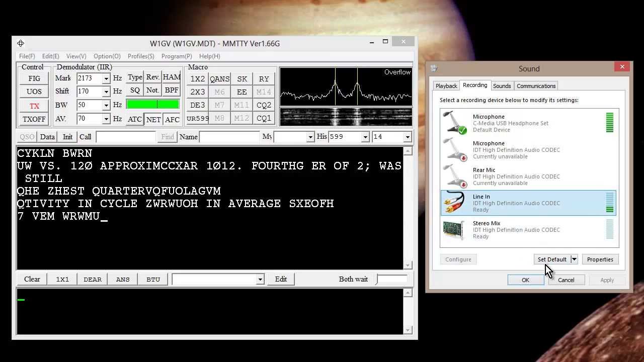Viewport: 644px width, 362px height.
Task: Click the waterfall display below spectrum
Action: [346, 117]
